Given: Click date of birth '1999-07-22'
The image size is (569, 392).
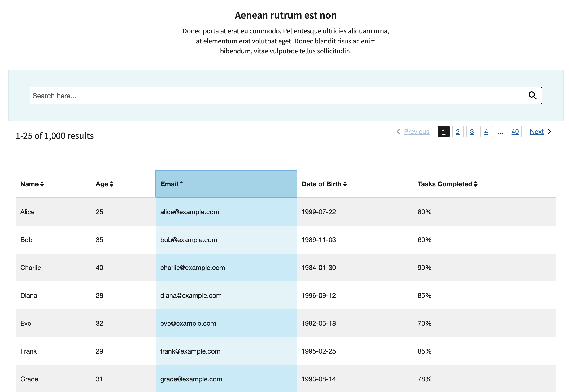Looking at the screenshot, I should tap(319, 212).
